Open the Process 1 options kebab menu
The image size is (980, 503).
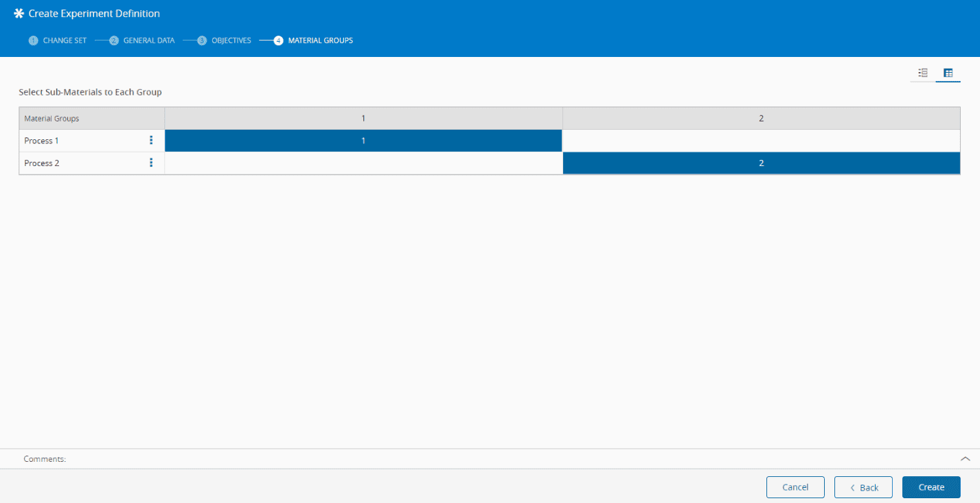[151, 140]
